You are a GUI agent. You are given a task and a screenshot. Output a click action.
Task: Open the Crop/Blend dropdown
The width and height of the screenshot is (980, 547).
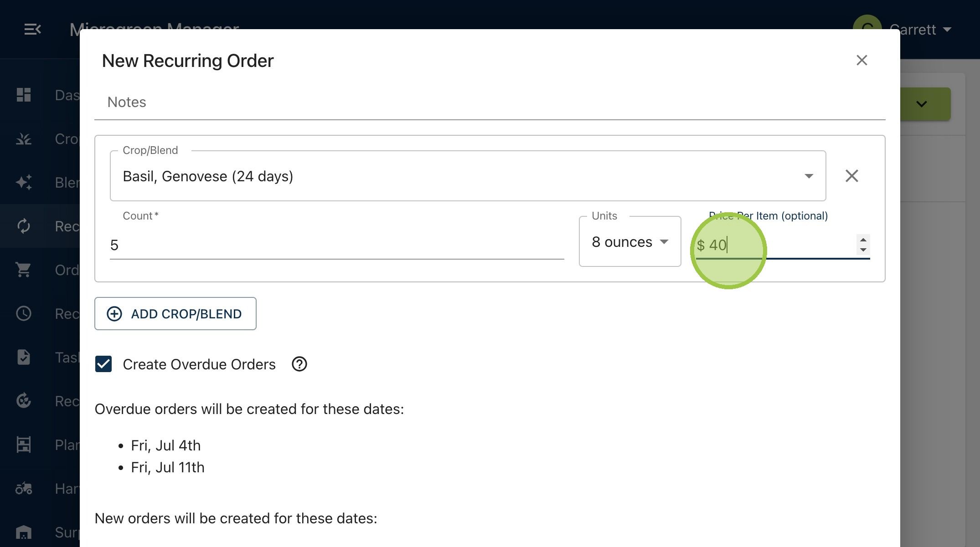[x=468, y=176]
